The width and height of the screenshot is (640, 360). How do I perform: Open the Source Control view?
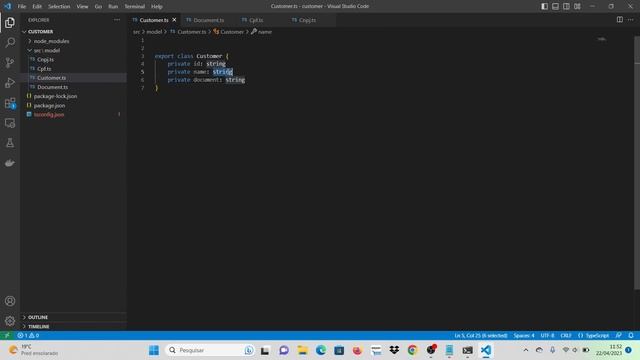pos(10,62)
